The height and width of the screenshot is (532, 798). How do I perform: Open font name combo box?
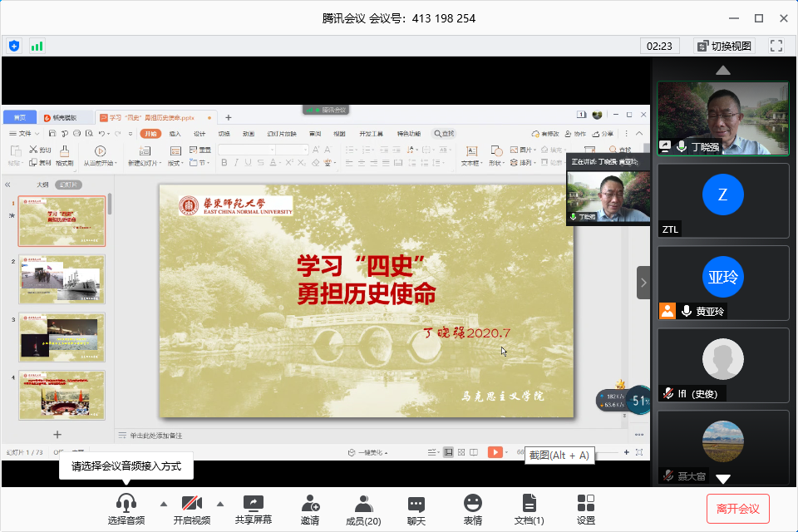coord(247,150)
